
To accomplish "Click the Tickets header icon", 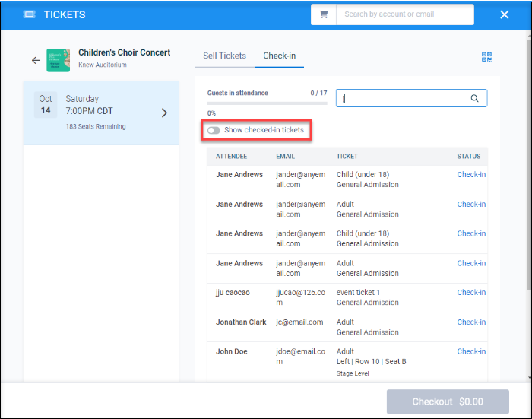I will pyautogui.click(x=29, y=14).
